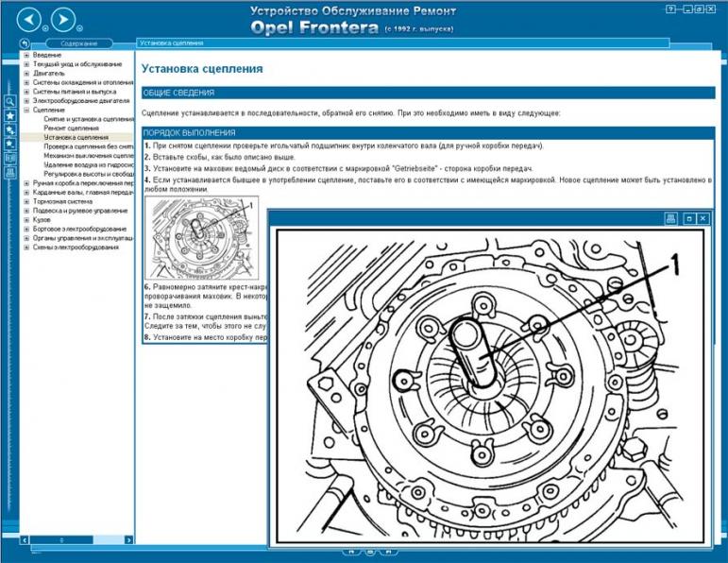Expand Карданные валы node

[27, 193]
